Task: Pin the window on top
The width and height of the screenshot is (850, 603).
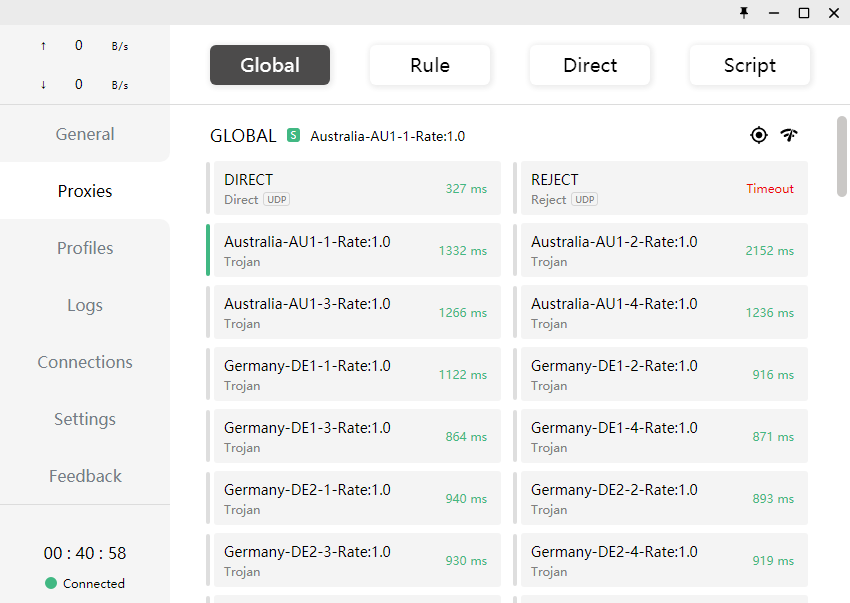Action: [x=744, y=12]
